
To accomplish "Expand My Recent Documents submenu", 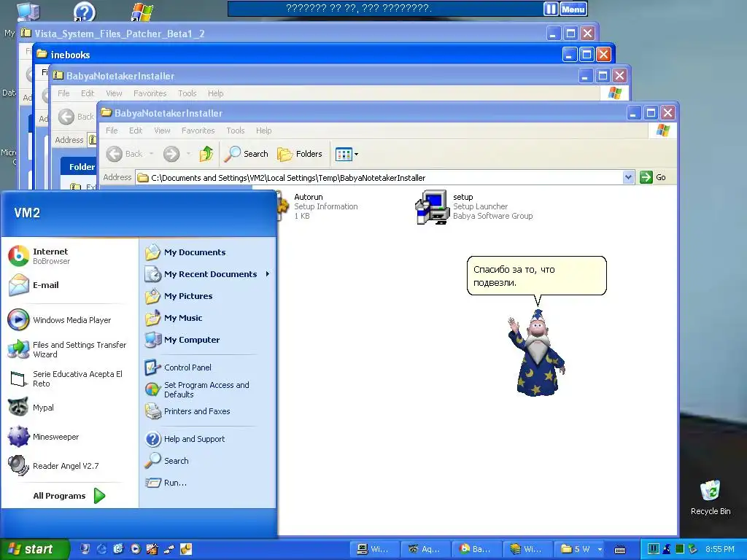I will point(208,274).
